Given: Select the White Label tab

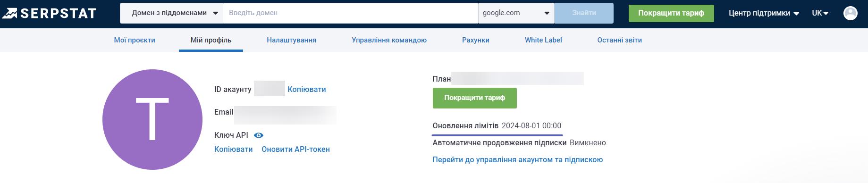Looking at the screenshot, I should (x=543, y=40).
